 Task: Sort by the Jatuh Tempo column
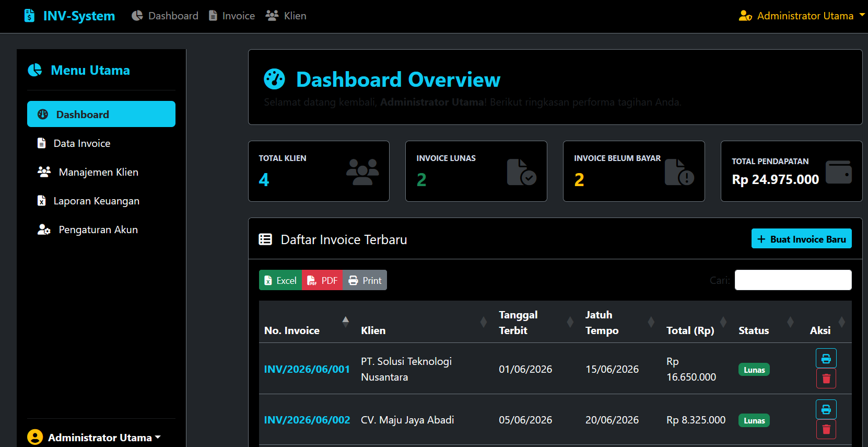(x=620, y=322)
